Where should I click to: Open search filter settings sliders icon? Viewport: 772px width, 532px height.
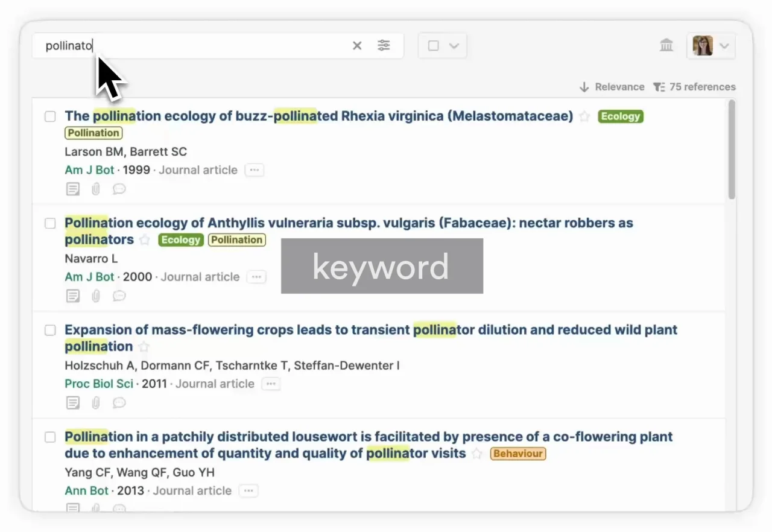(x=384, y=46)
